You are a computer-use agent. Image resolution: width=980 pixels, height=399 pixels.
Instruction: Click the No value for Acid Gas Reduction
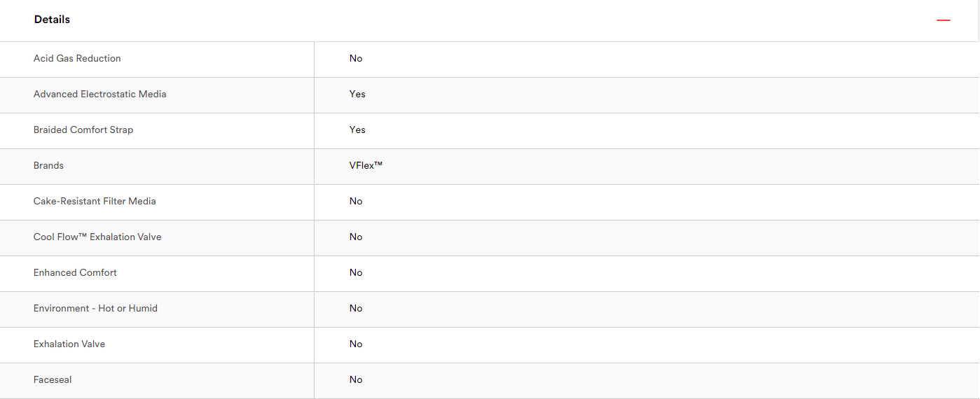click(356, 59)
